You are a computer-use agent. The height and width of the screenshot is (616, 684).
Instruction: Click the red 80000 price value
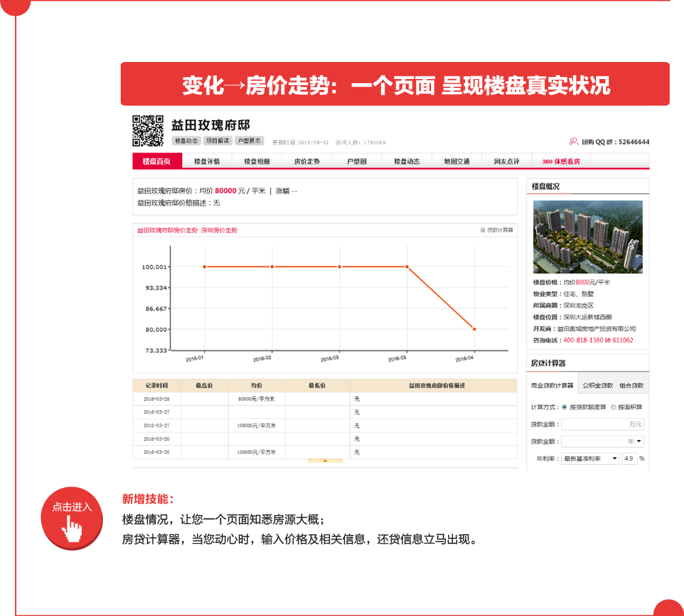[x=226, y=191]
